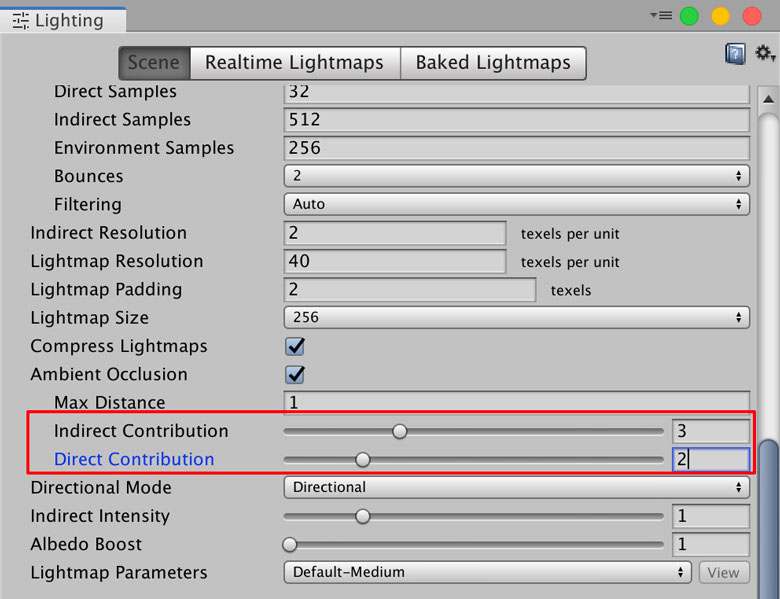Open the Filtering dropdown set to Auto
The image size is (780, 599).
[516, 204]
